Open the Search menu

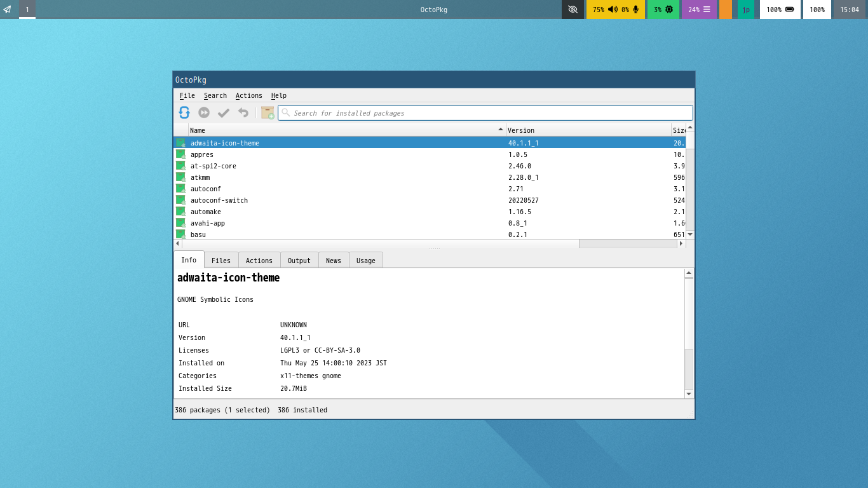(215, 95)
